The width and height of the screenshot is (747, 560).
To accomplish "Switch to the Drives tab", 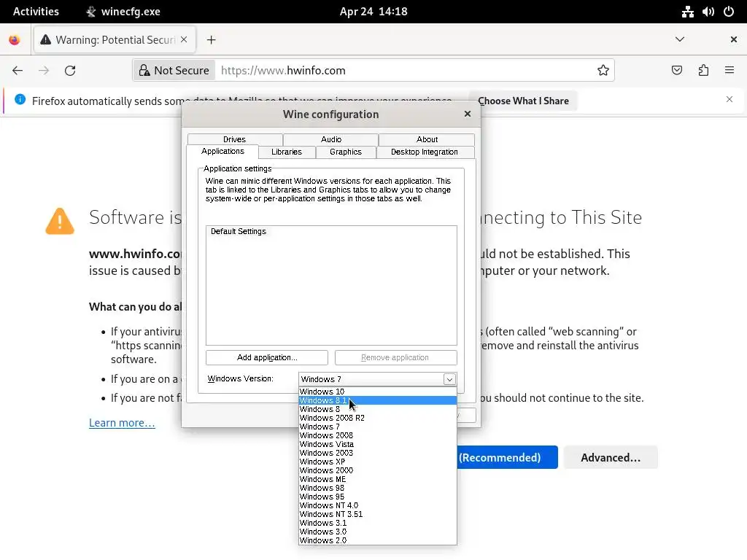I will click(x=234, y=139).
